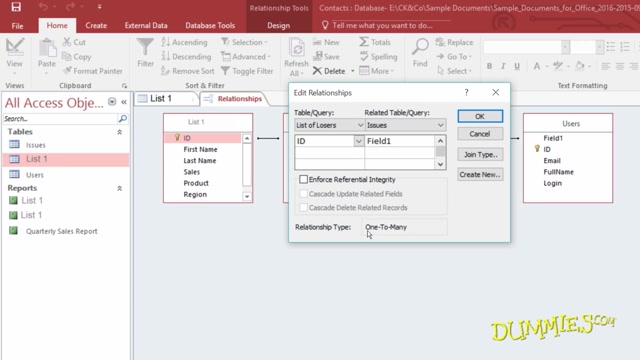Click Cut in the Clipboard group
Image resolution: width=640 pixels, height=360 pixels.
pos(74,42)
